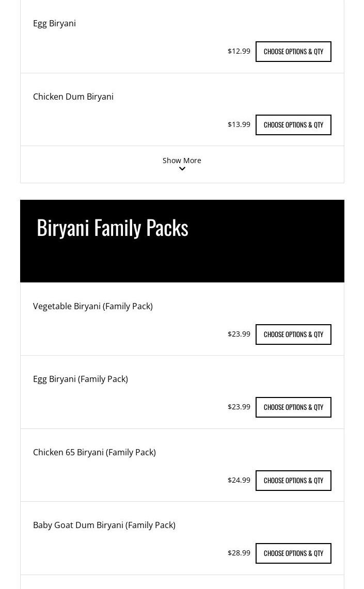This screenshot has width=364, height=589.
Task: Select the Vegetable Biryani (Family Pack) title
Action: 93,306
